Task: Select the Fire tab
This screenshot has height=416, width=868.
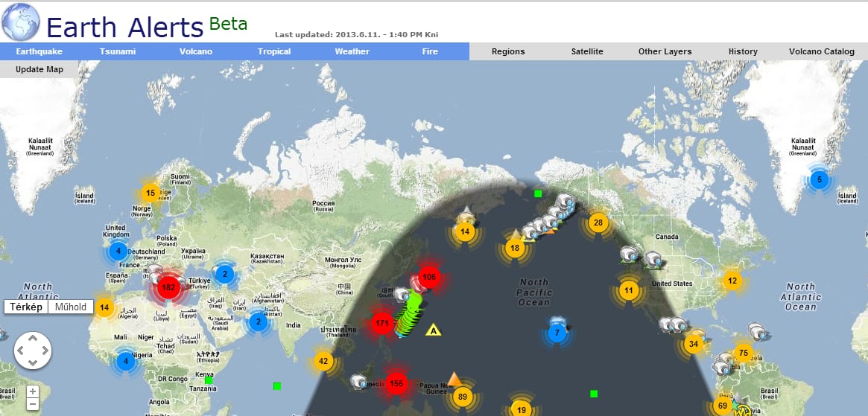Action: pos(430,51)
